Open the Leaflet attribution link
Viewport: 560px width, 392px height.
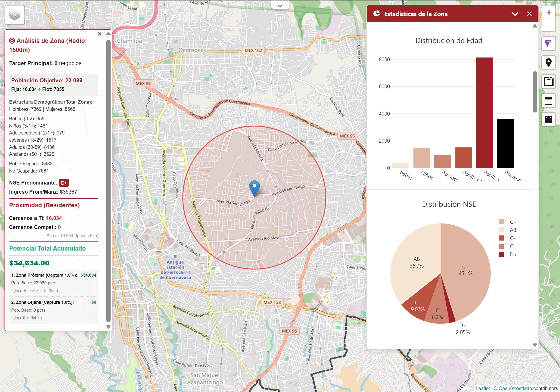[482, 388]
